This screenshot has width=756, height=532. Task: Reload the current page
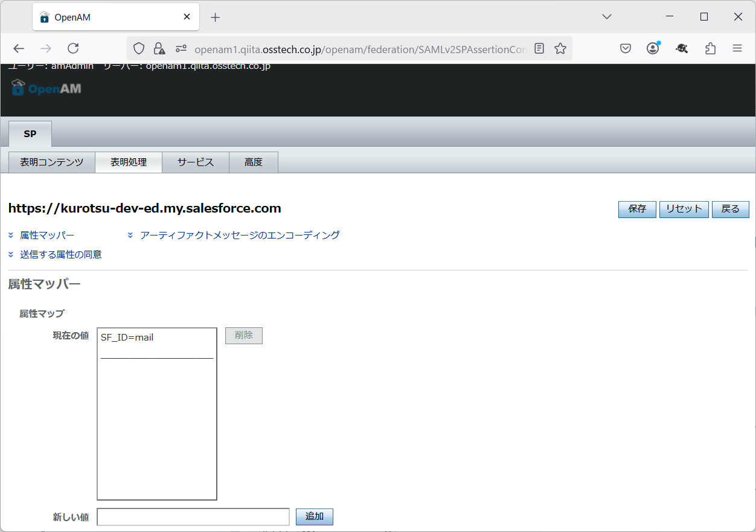pyautogui.click(x=73, y=49)
